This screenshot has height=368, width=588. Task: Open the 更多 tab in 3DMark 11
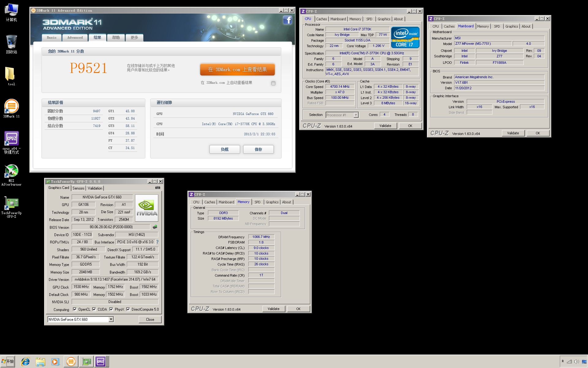(134, 38)
